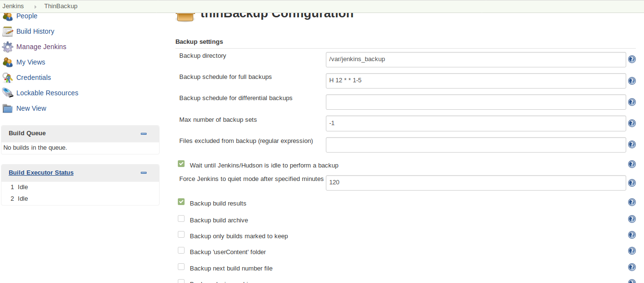Open help for Backup directory

click(x=632, y=59)
